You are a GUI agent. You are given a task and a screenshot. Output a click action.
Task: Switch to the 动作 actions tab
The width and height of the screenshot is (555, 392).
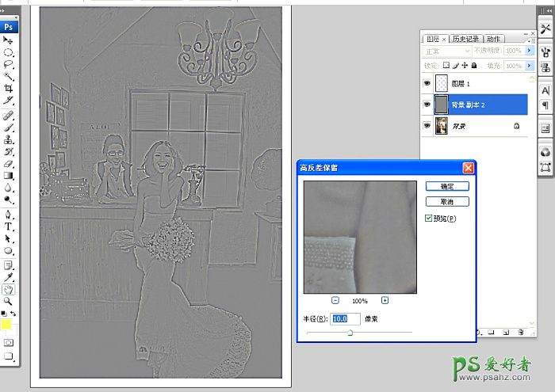point(493,38)
